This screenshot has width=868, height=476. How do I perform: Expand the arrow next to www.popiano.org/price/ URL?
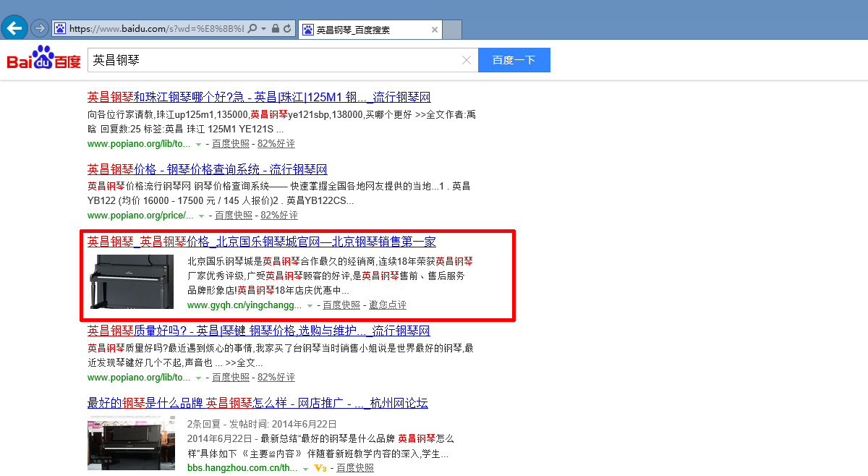[201, 216]
